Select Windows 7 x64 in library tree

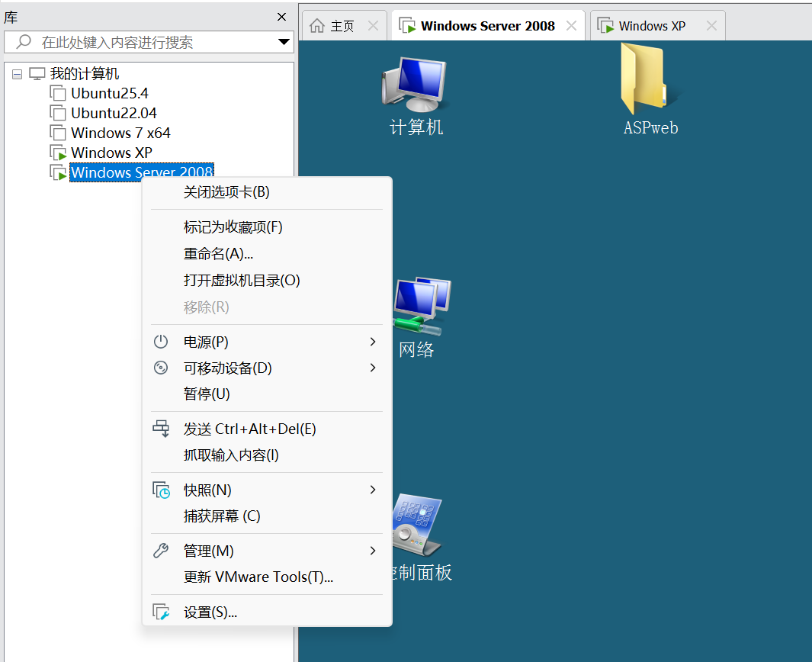click(120, 133)
